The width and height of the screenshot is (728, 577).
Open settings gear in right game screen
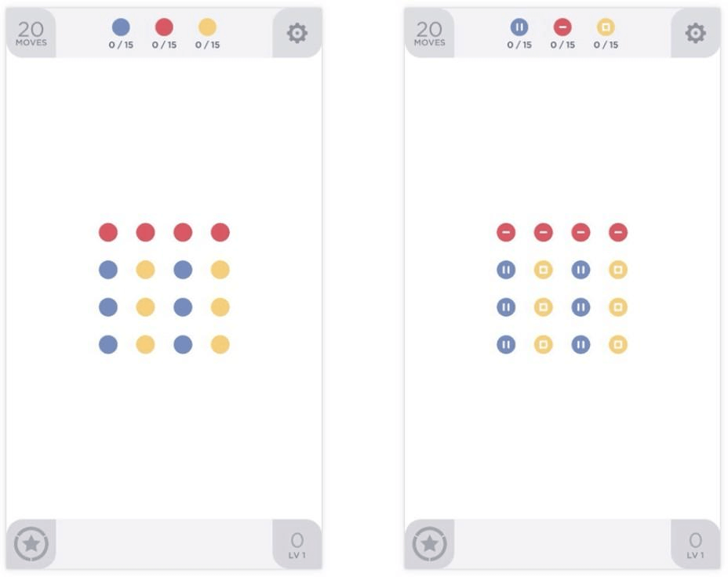696,33
